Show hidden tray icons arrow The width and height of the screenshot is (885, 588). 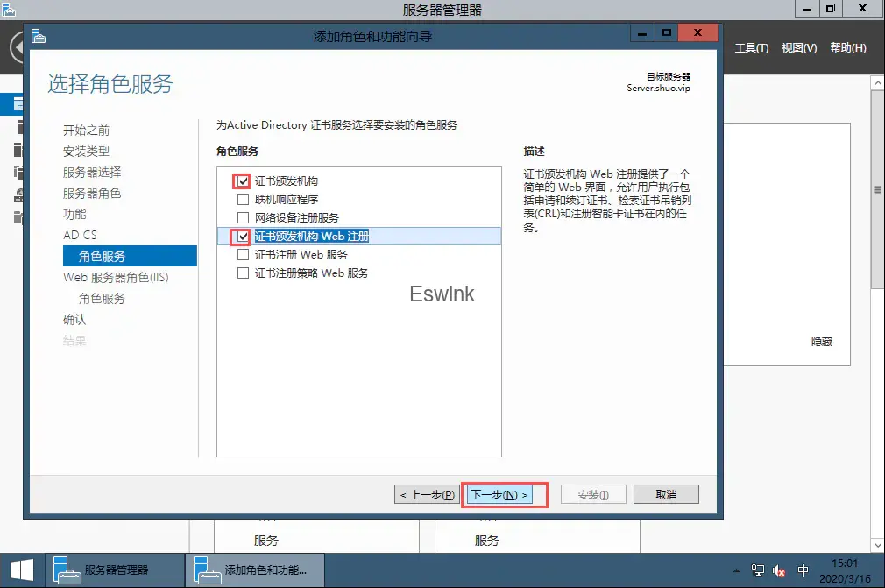736,570
